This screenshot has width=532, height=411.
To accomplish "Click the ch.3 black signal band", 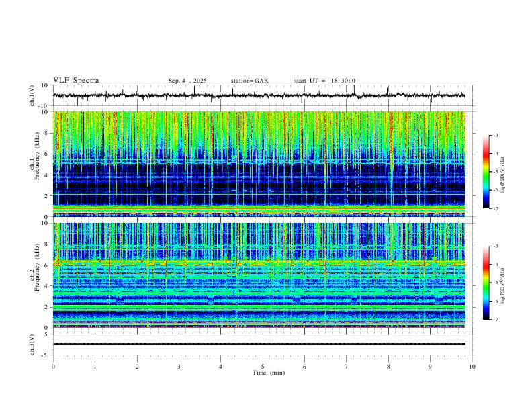I will (x=259, y=344).
